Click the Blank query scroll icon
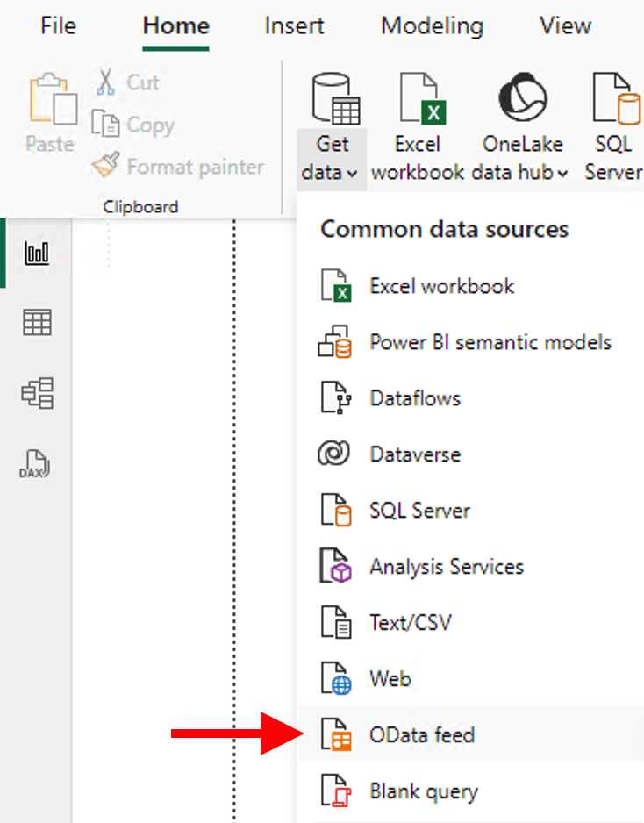Viewport: 644px width, 823px height. click(336, 791)
